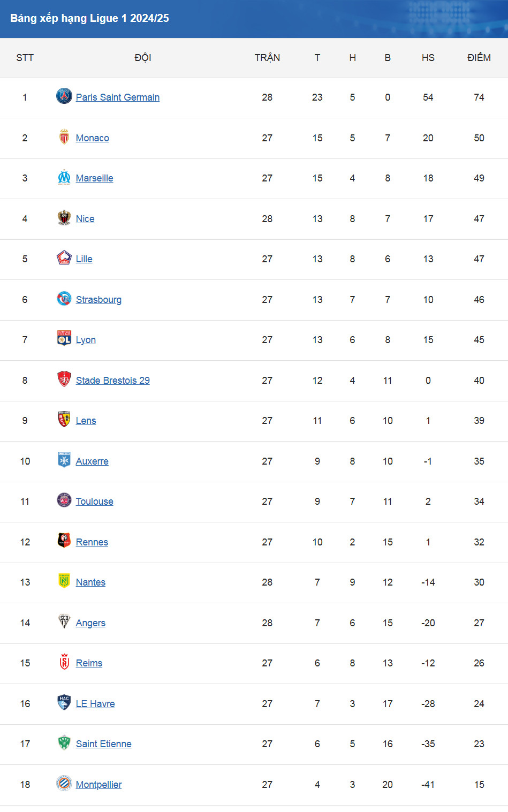Image resolution: width=508 pixels, height=812 pixels.
Task: Open the Rennes team link
Action: point(92,542)
